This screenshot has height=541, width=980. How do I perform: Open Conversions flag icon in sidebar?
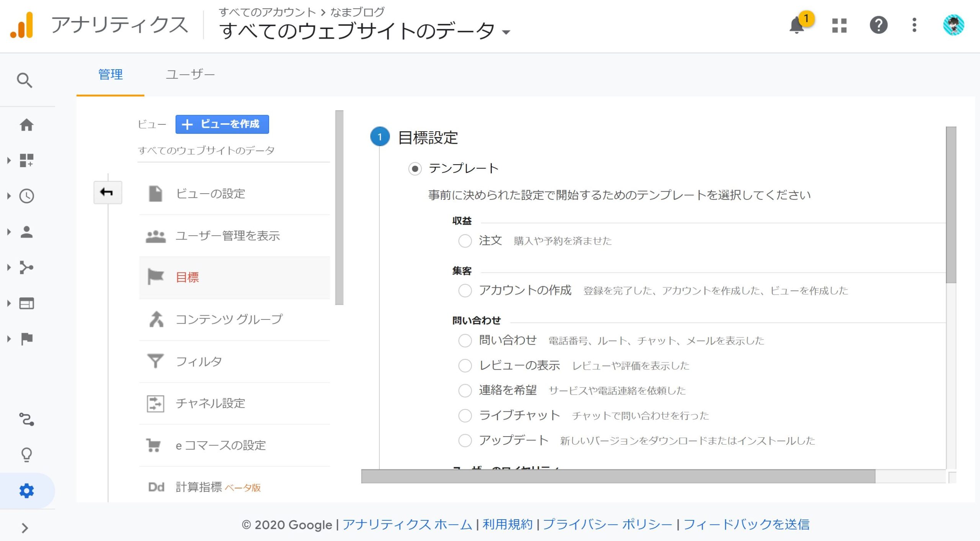click(x=26, y=339)
